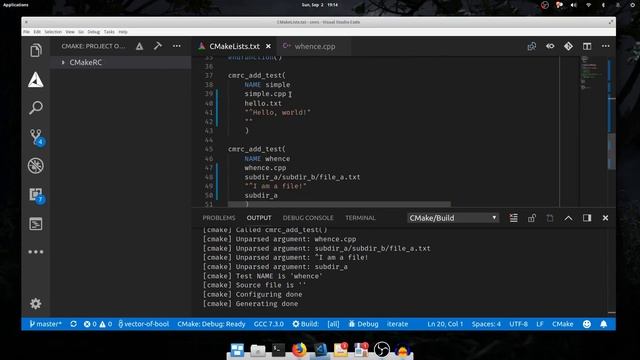The width and height of the screenshot is (640, 360).
Task: Open the Edit menu
Action: (x=37, y=32)
